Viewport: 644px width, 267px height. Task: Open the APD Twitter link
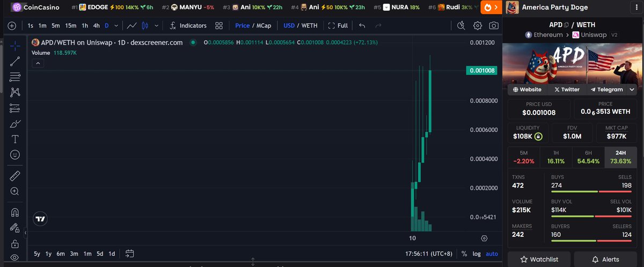[567, 90]
